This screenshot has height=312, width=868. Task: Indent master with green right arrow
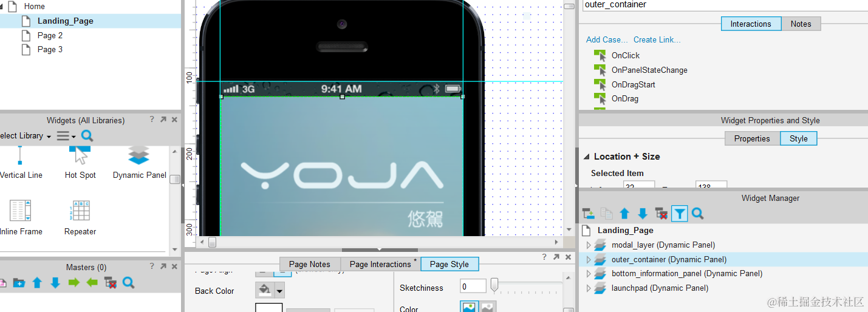[73, 283]
